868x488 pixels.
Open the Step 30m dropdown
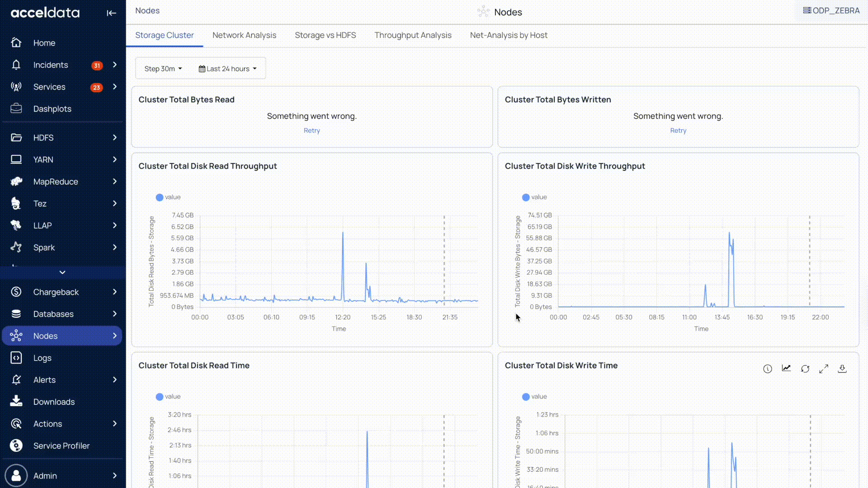[163, 69]
